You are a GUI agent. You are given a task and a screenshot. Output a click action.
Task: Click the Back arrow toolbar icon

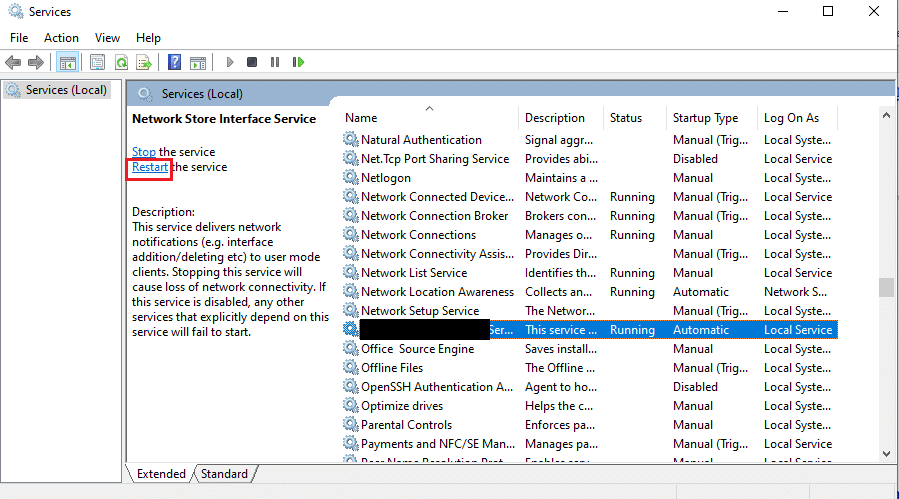click(x=13, y=62)
